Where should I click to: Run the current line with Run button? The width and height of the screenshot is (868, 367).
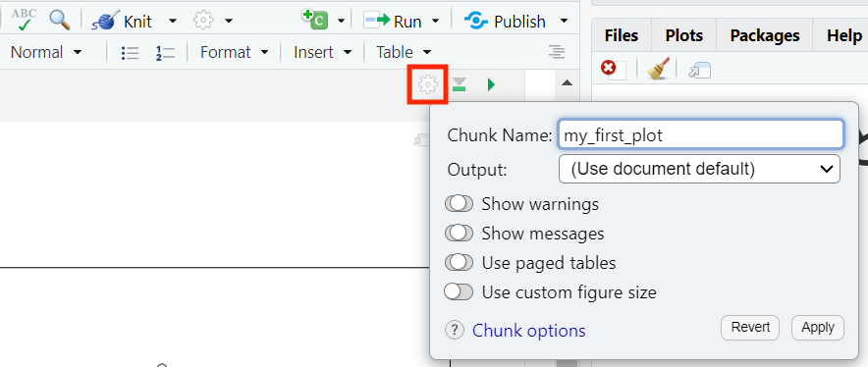click(393, 21)
